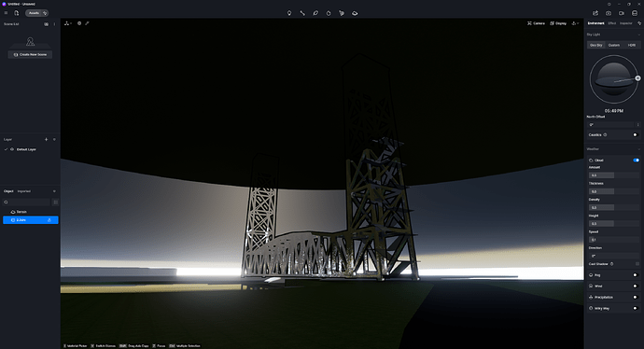644x349 pixels.
Task: Select the brush tool icon in top toolbar
Action: [x=315, y=13]
